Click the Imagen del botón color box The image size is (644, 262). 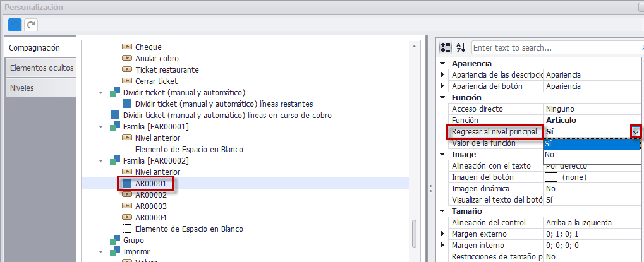point(550,177)
